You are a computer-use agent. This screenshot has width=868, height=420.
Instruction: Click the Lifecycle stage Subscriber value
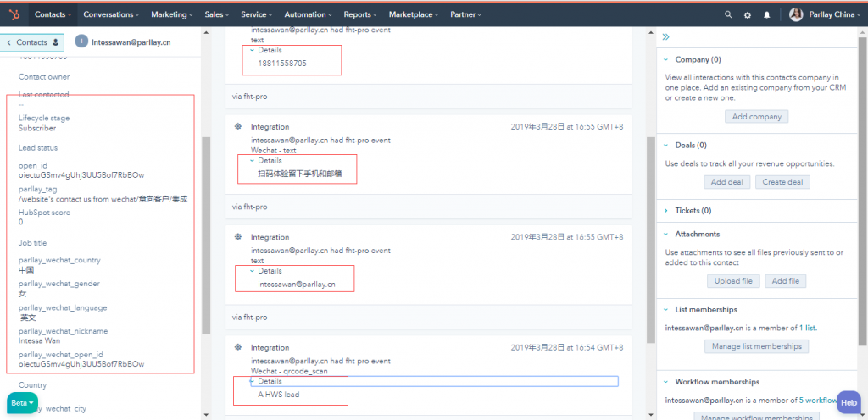(37, 128)
